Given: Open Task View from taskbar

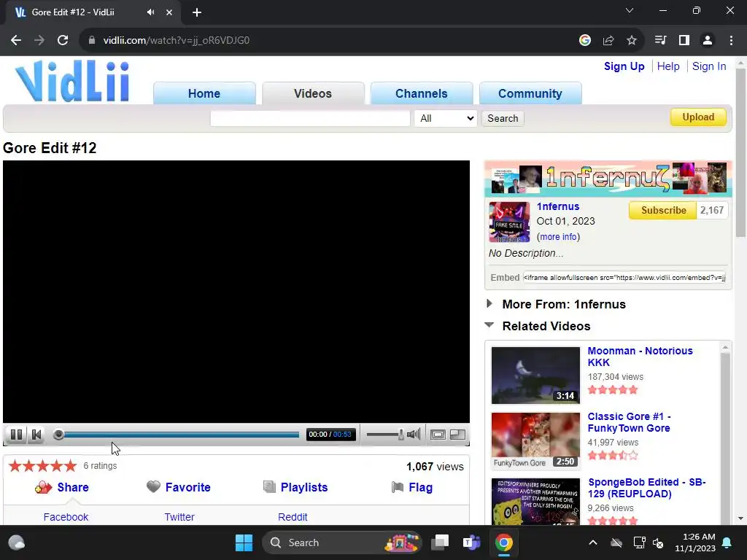Looking at the screenshot, I should click(440, 542).
